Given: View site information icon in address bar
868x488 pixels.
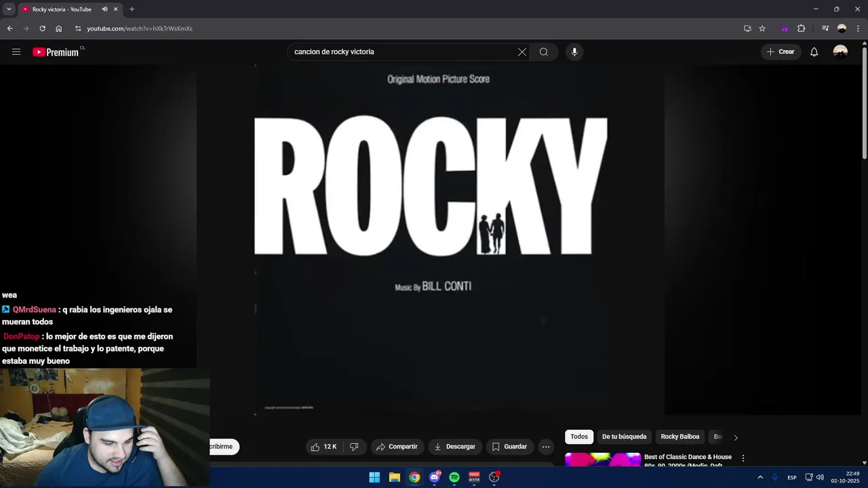Looking at the screenshot, I should tap(78, 28).
